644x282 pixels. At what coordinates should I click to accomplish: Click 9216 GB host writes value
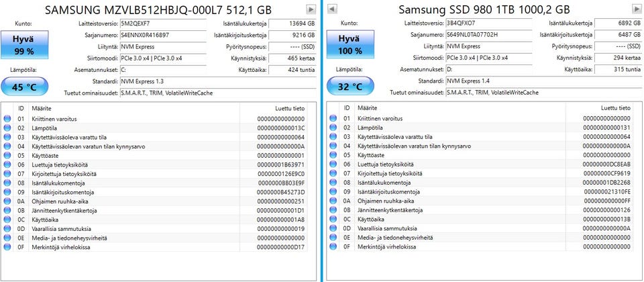tap(293, 35)
